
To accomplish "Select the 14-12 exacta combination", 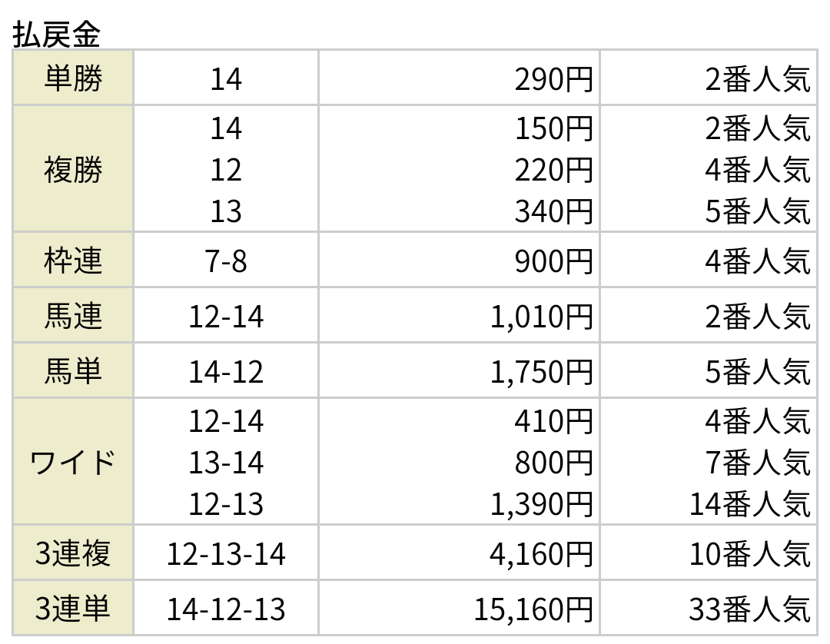I will tap(226, 371).
